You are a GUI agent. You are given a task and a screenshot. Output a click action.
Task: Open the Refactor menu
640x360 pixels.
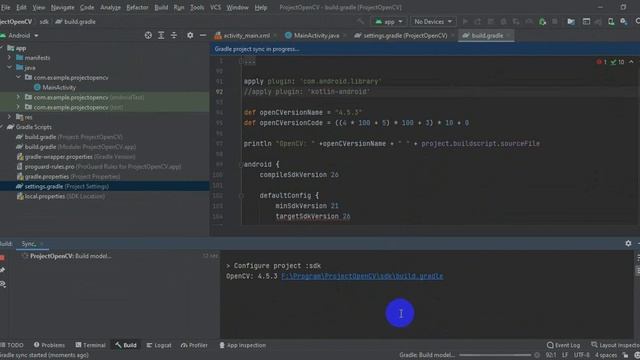pyautogui.click(x=137, y=7)
